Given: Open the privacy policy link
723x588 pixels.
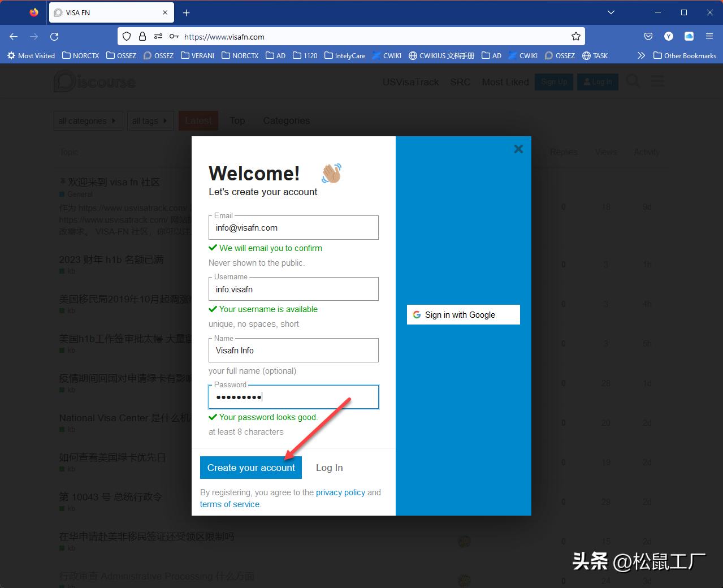Looking at the screenshot, I should pyautogui.click(x=340, y=492).
